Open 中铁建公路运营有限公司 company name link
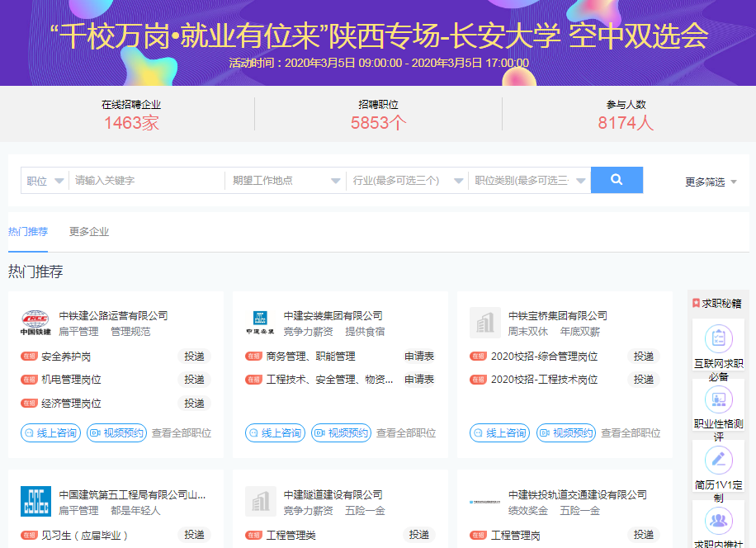Screen dimensions: 756x548 113,316
